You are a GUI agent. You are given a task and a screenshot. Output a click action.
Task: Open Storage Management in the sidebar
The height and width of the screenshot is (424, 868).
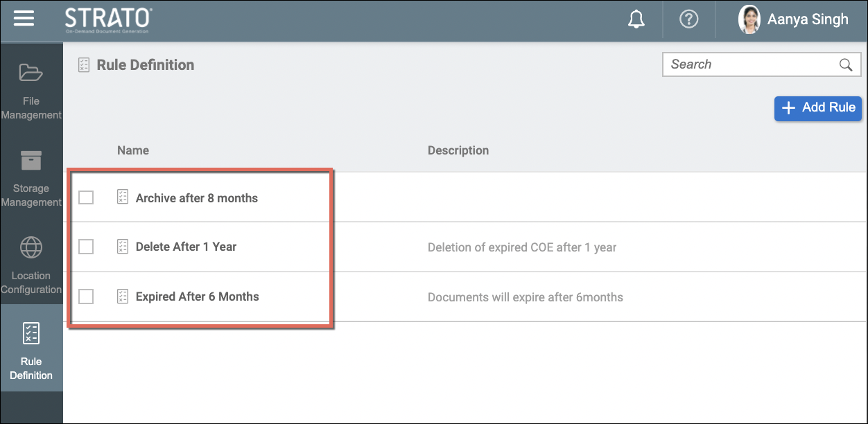click(x=31, y=178)
